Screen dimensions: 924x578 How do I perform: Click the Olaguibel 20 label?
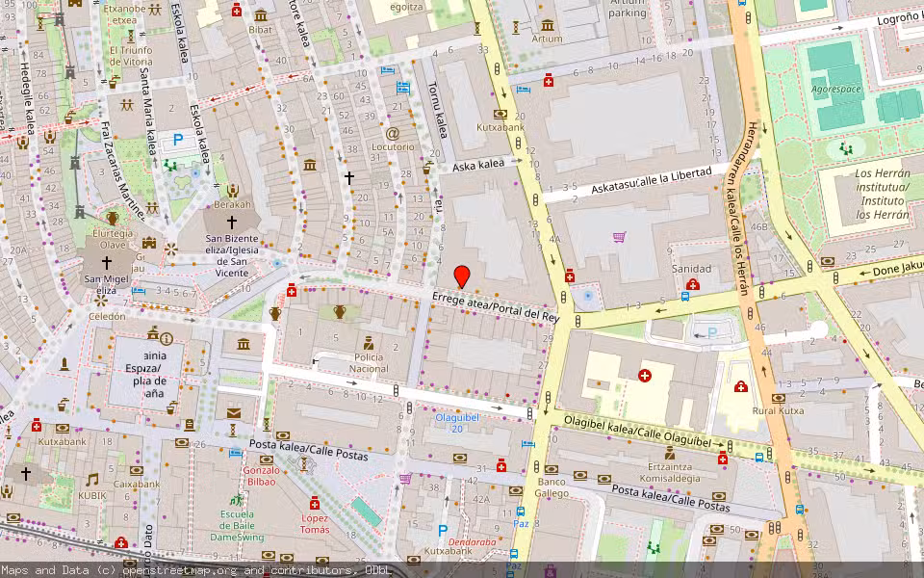pyautogui.click(x=456, y=423)
